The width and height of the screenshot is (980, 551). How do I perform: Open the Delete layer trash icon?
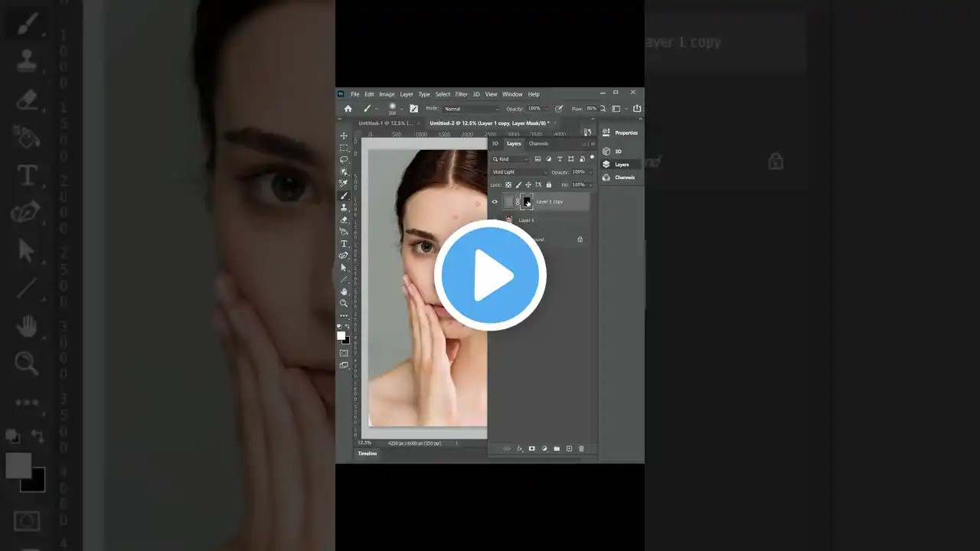point(581,448)
